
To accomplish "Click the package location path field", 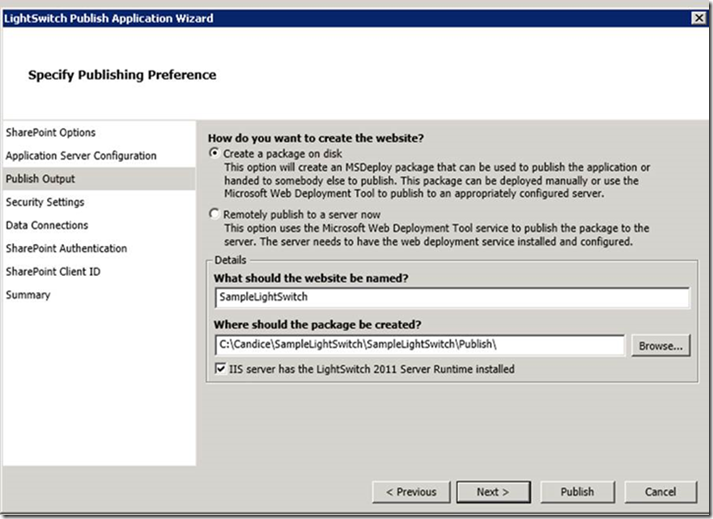I will click(x=420, y=345).
